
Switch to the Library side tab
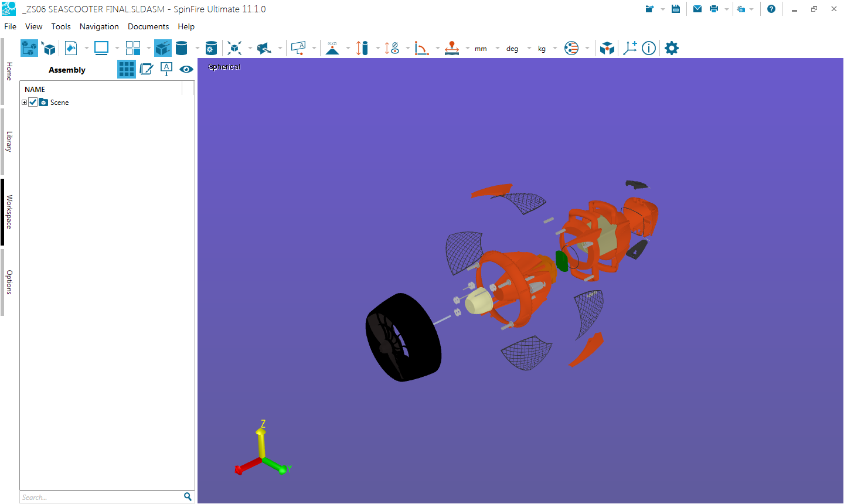(9, 142)
